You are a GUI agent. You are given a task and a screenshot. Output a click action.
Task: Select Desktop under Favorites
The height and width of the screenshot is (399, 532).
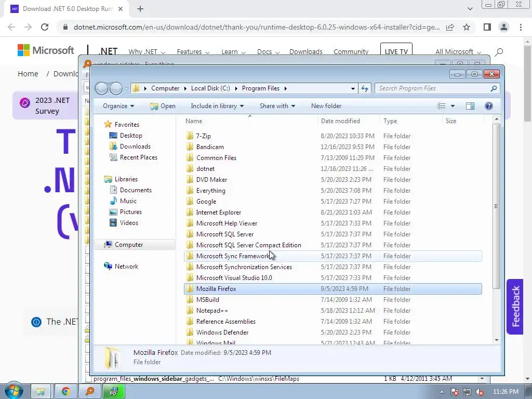pos(130,136)
